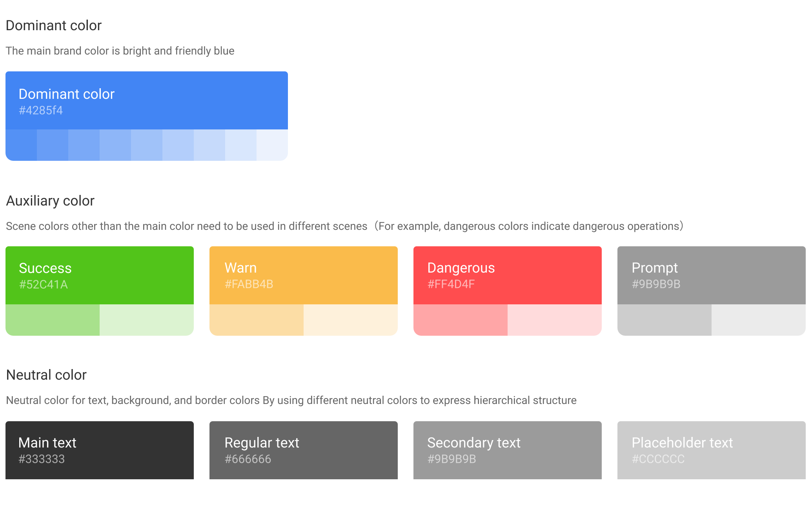The image size is (812, 513).
Task: Click the pale cream tint under Warn
Action: (x=351, y=320)
